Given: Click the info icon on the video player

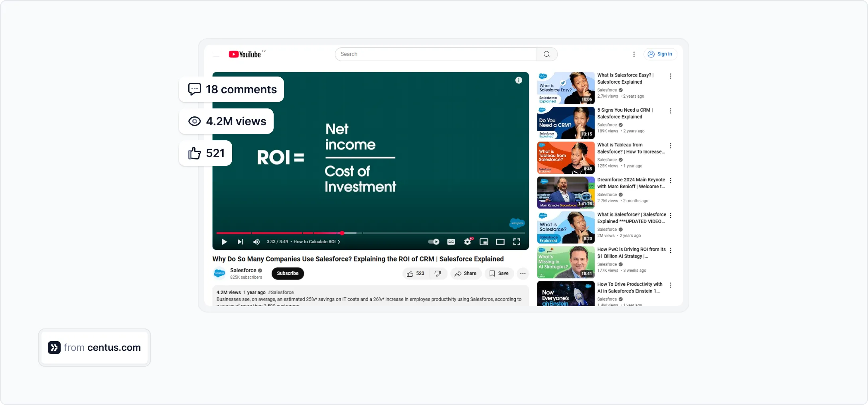Looking at the screenshot, I should (519, 80).
